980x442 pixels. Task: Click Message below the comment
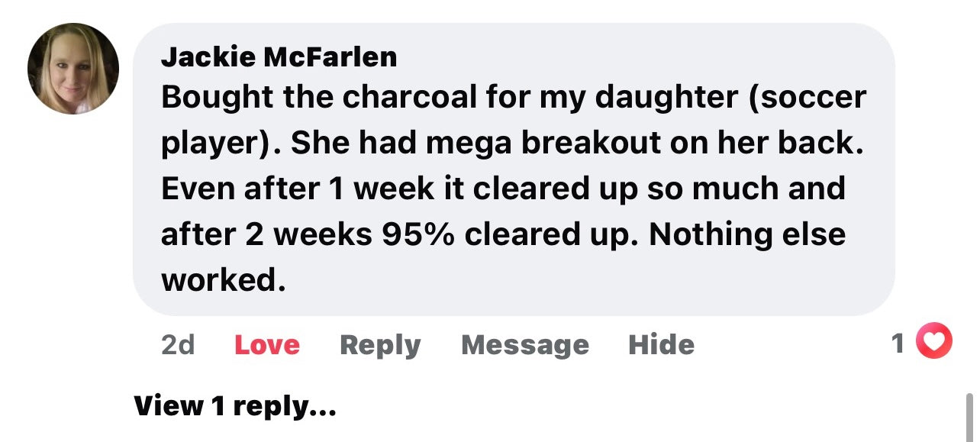pyautogui.click(x=524, y=345)
